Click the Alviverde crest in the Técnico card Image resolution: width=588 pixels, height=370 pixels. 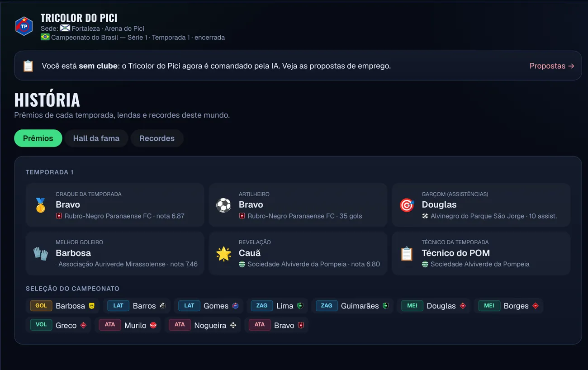click(425, 264)
